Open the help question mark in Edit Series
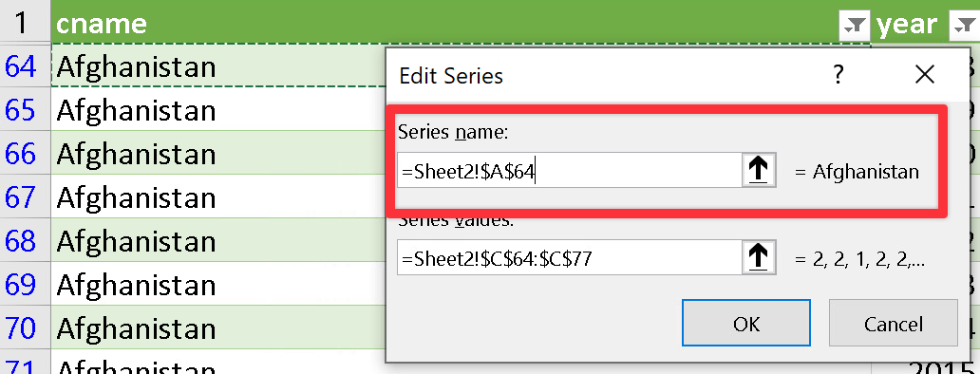 [x=839, y=76]
